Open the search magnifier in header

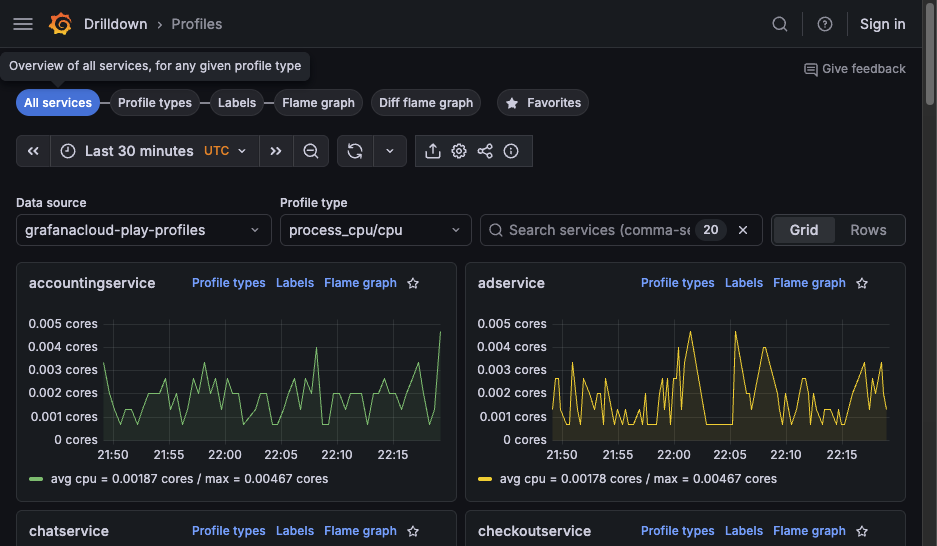[780, 24]
